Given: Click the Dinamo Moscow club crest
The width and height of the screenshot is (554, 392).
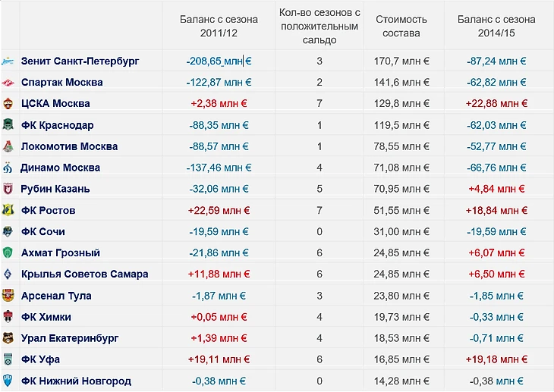Looking at the screenshot, I should coord(8,168).
